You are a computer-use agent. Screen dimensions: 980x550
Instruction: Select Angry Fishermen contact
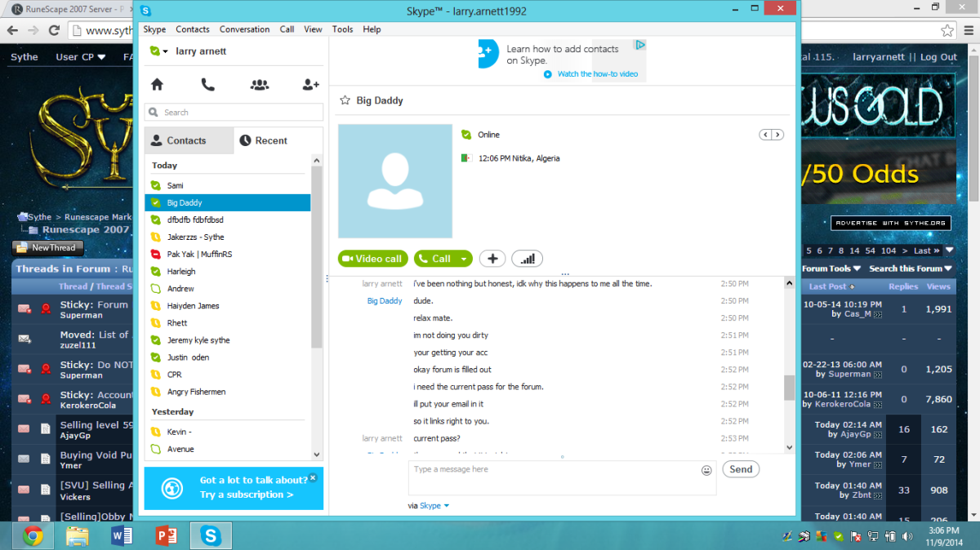228,392
